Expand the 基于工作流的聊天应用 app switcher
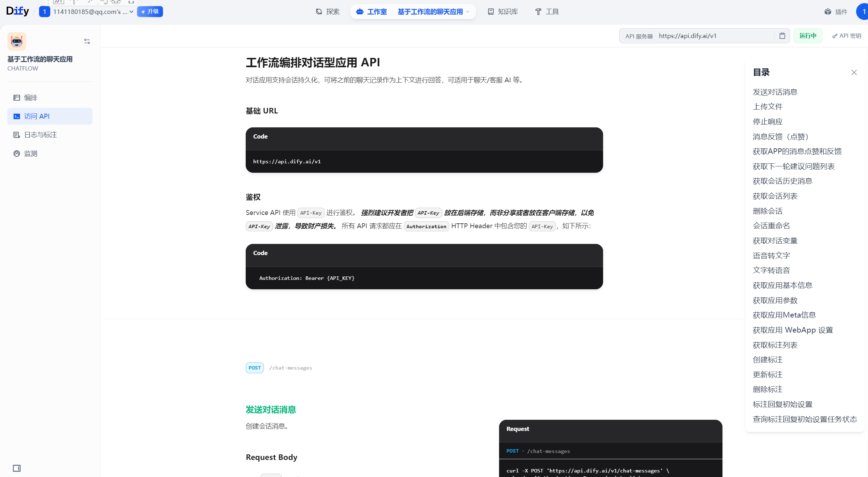The height and width of the screenshot is (477, 868). tap(433, 12)
